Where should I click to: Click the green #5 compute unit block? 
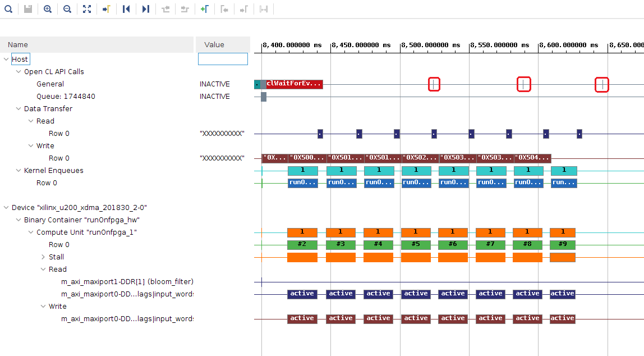416,245
